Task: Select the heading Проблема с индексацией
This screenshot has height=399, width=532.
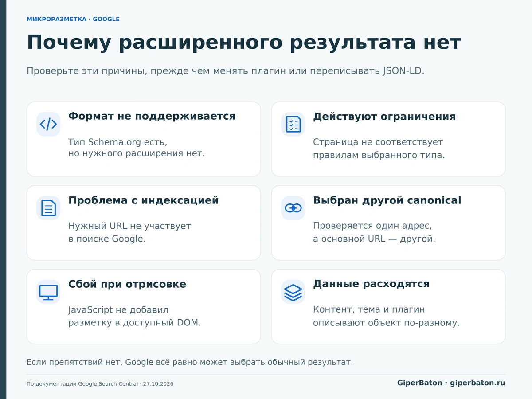Action: coord(144,200)
